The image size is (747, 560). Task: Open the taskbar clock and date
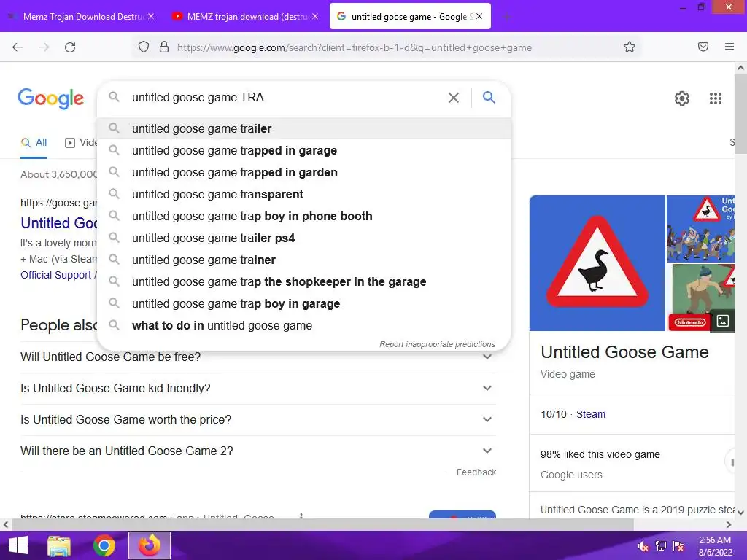pyautogui.click(x=715, y=546)
